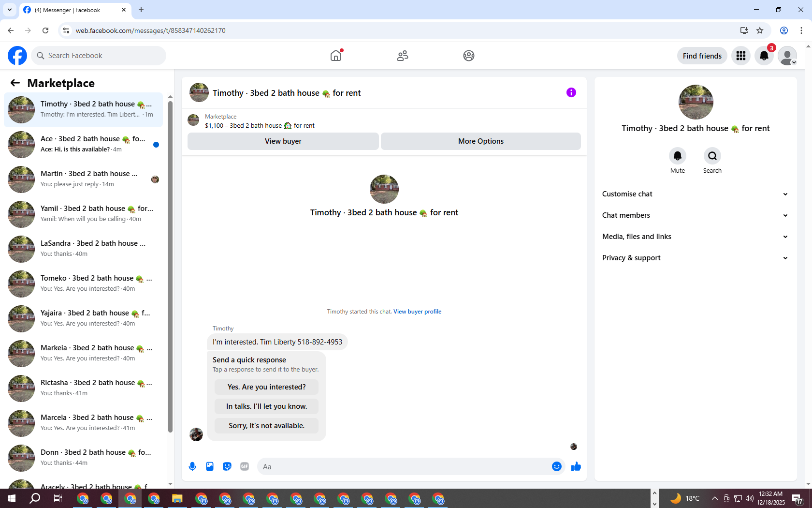Send quick response 'Sorry, it's not available.'
This screenshot has width=812, height=508.
(267, 426)
